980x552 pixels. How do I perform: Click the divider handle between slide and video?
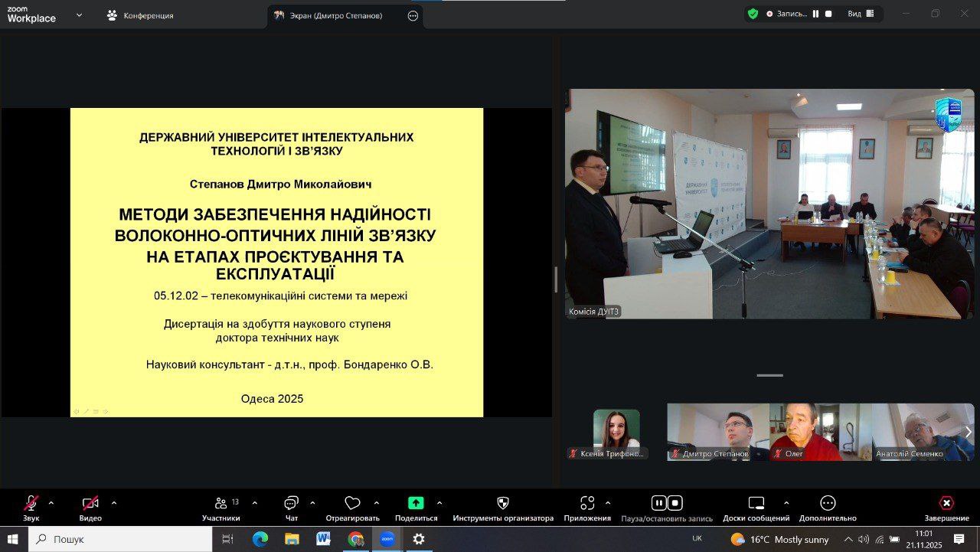tap(556, 279)
